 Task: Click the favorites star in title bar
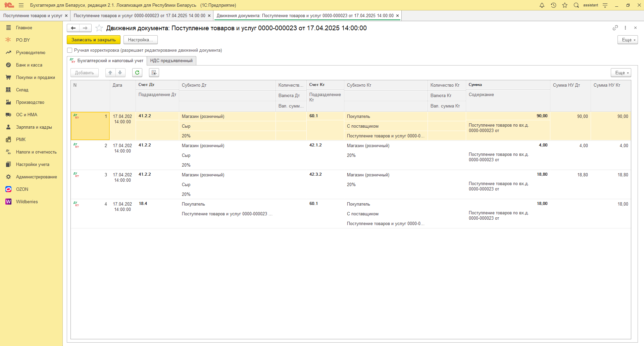tap(565, 5)
